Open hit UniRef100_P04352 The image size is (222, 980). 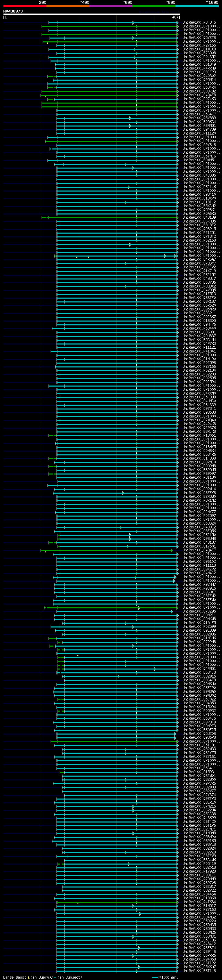coord(199,57)
